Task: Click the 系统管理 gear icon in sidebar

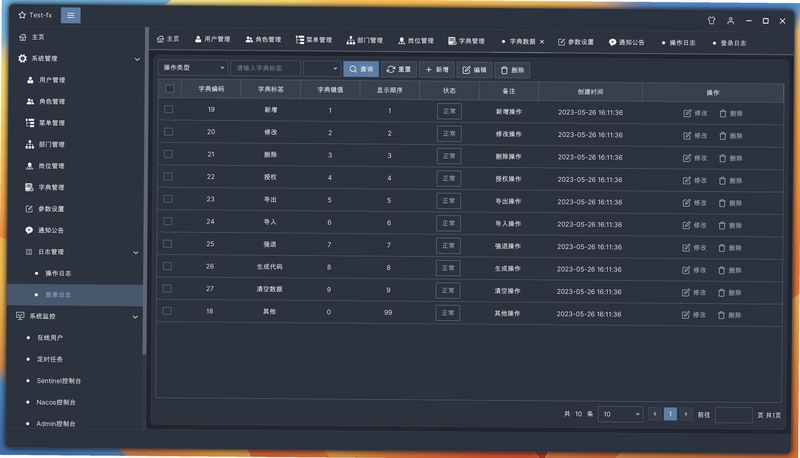Action: pos(22,59)
